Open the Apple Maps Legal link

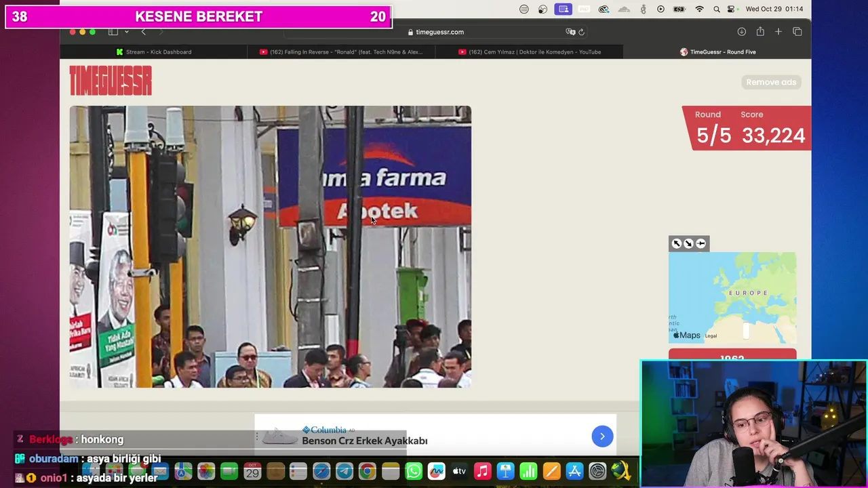coord(711,335)
